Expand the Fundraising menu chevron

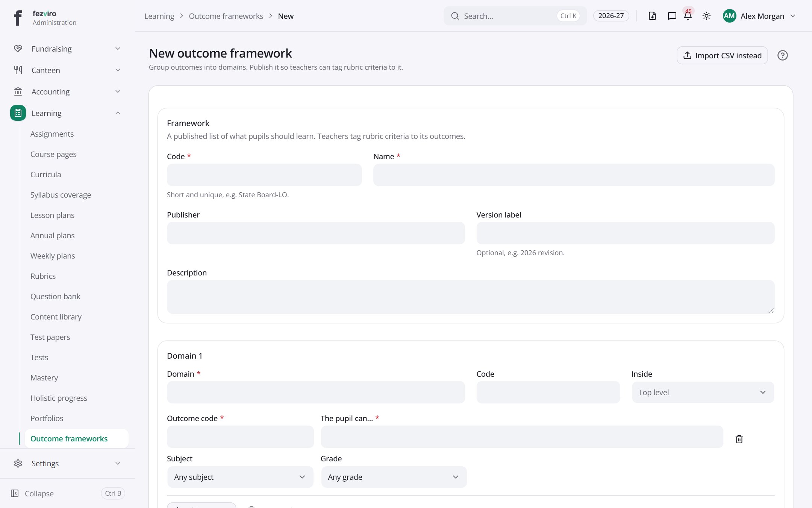tap(118, 49)
